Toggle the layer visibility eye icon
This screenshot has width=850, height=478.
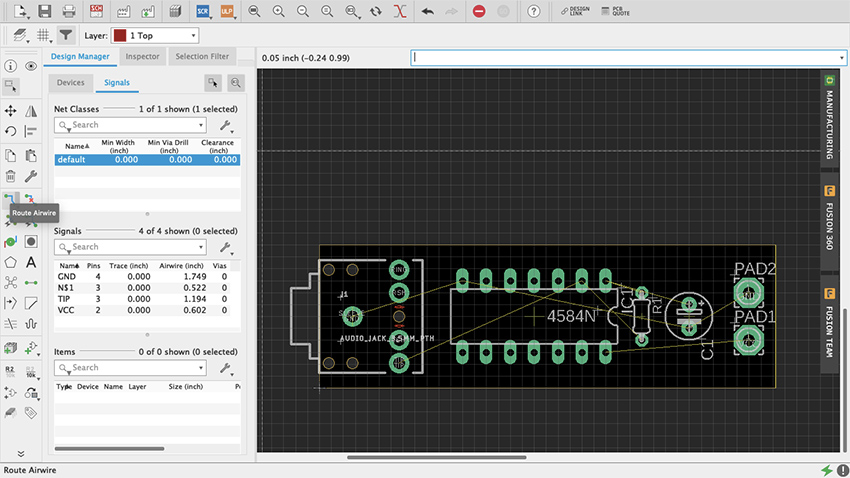31,66
